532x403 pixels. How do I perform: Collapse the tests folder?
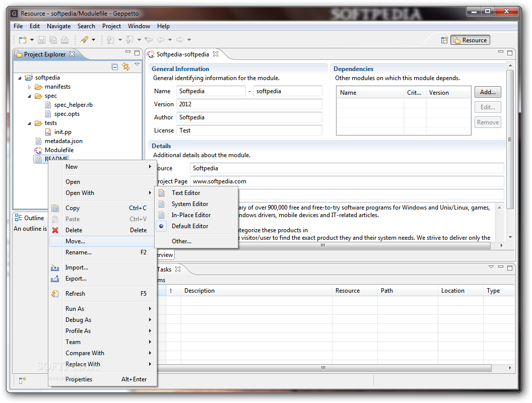coord(29,123)
